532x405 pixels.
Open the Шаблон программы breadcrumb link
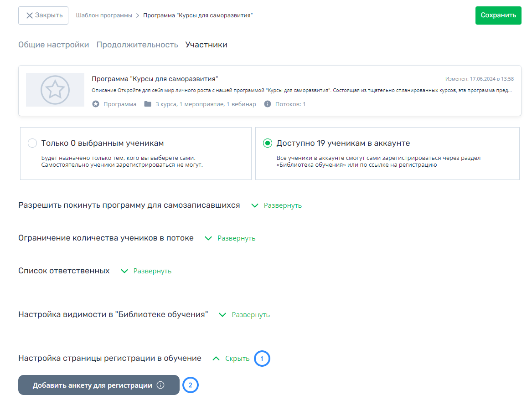[x=104, y=15]
